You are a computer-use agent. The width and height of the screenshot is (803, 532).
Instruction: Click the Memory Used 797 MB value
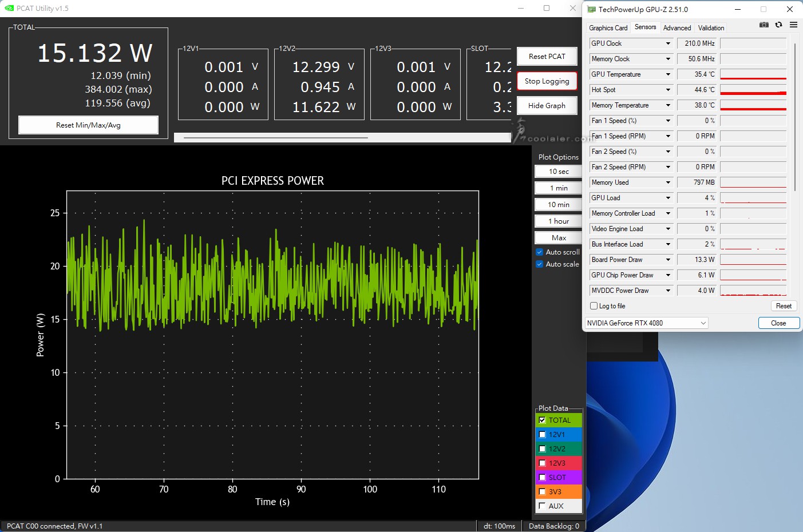coord(697,182)
